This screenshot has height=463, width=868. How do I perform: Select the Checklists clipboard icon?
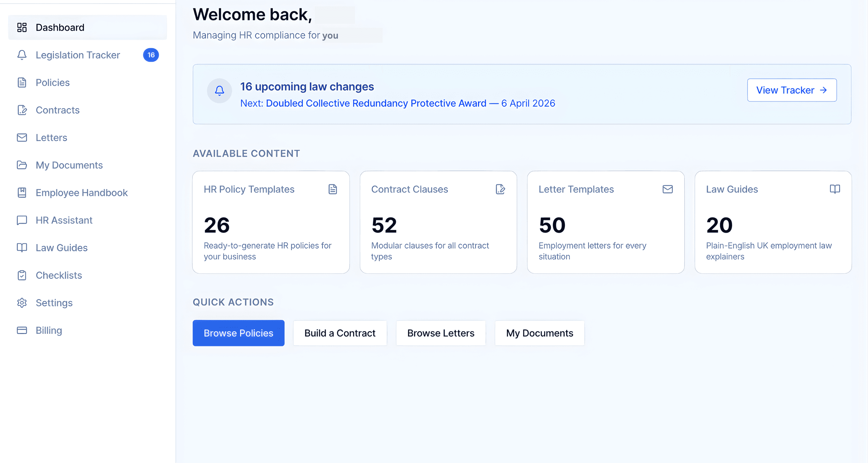pyautogui.click(x=22, y=275)
